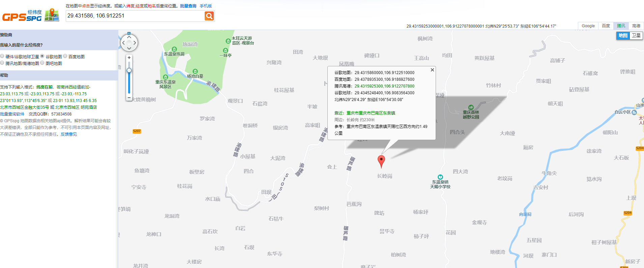Click the 白云小区 residential icon
The height and width of the screenshot is (268, 644).
634,112
